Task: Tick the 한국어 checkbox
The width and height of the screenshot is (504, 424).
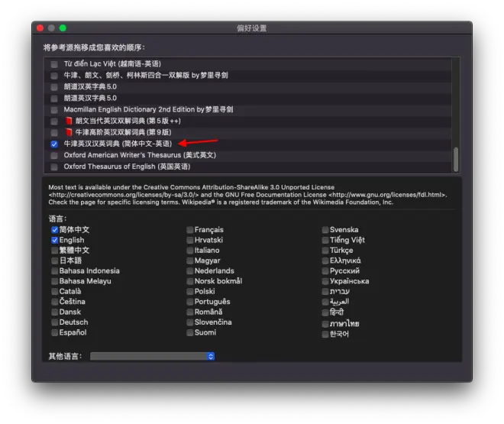Action: point(325,335)
